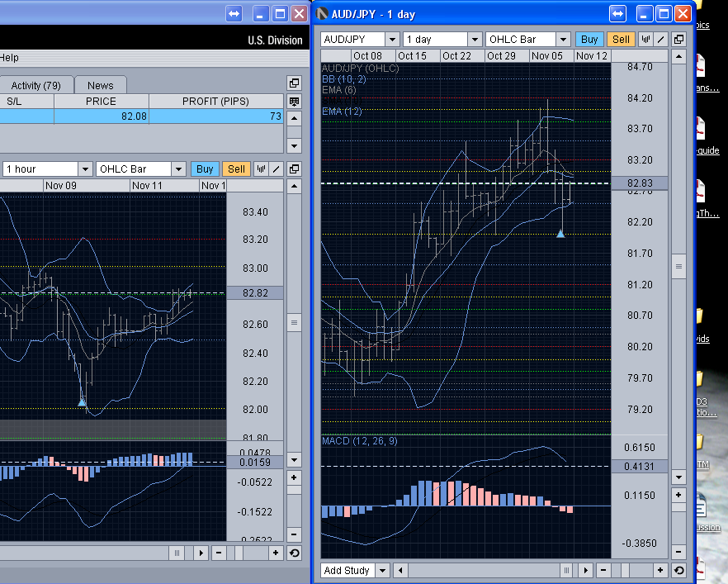Reset zoom on the 1 hour chart
The image size is (728, 584).
(x=294, y=553)
